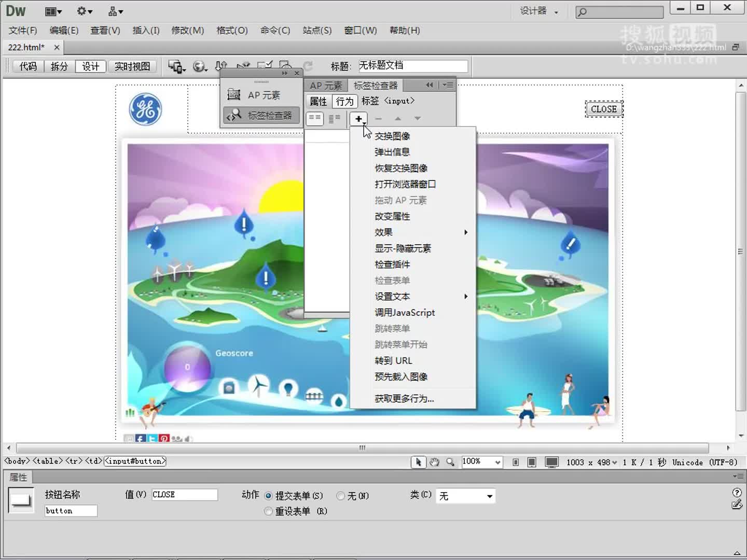Select 重设表单 radio button
This screenshot has width=747, height=560.
[x=268, y=511]
